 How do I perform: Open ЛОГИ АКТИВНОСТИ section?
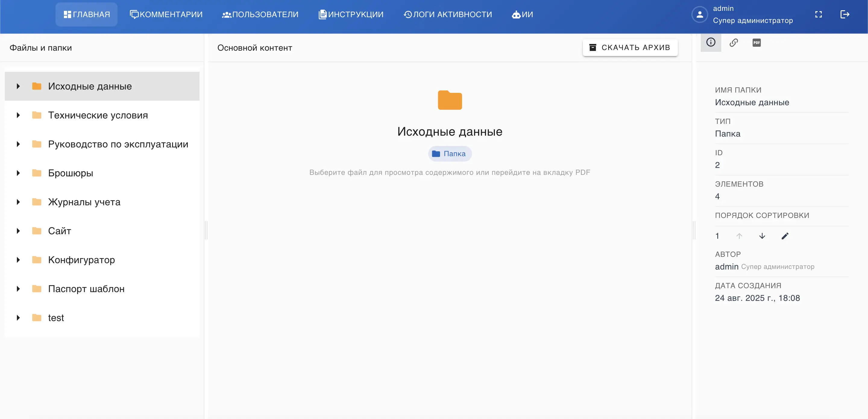[x=448, y=14]
